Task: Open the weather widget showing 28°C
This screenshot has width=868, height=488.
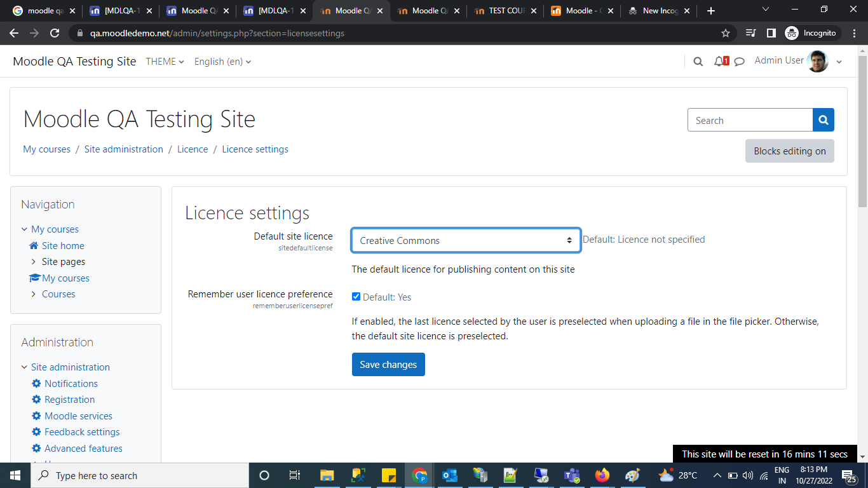Action: click(678, 475)
